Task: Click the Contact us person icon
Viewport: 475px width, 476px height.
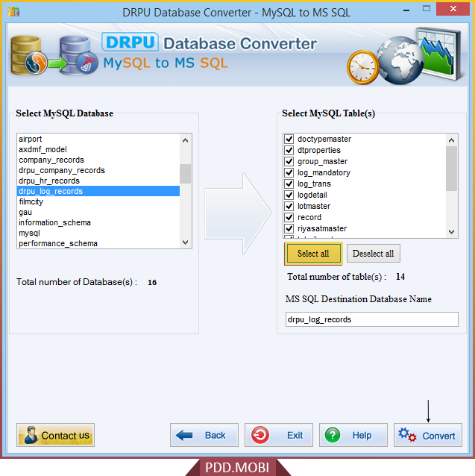Action: click(x=31, y=435)
